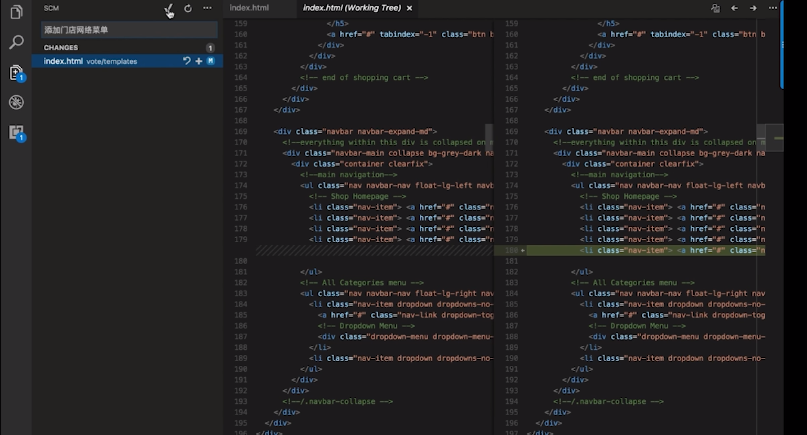Image resolution: width=807 pixels, height=435 pixels.
Task: Click 'Dropdown Menu' comment in modified pane
Action: tap(637, 326)
